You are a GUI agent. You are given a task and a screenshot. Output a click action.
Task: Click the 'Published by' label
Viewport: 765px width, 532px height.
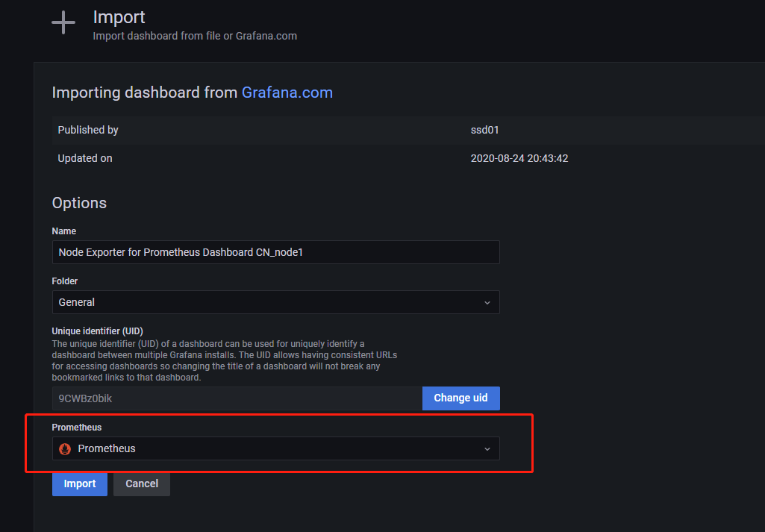pos(88,130)
